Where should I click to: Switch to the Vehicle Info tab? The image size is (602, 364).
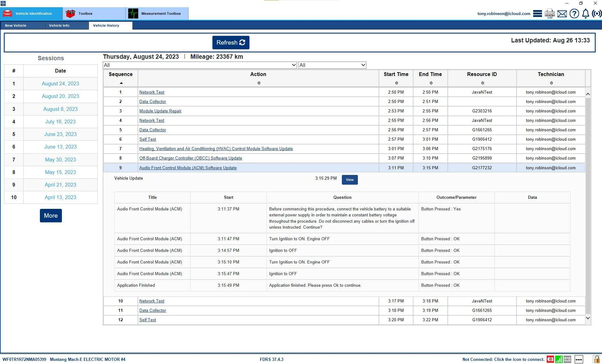[x=66, y=25]
